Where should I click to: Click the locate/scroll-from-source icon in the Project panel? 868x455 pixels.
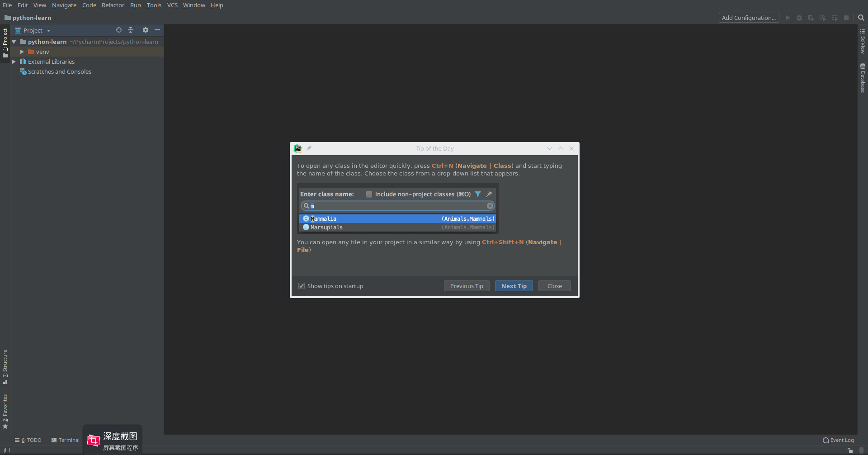[119, 30]
